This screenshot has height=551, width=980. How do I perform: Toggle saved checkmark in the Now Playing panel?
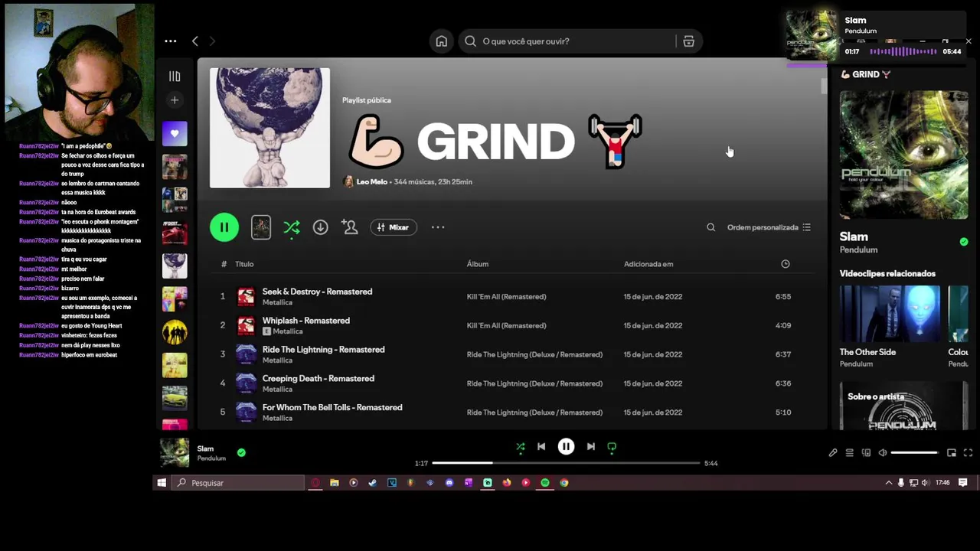[x=963, y=242]
